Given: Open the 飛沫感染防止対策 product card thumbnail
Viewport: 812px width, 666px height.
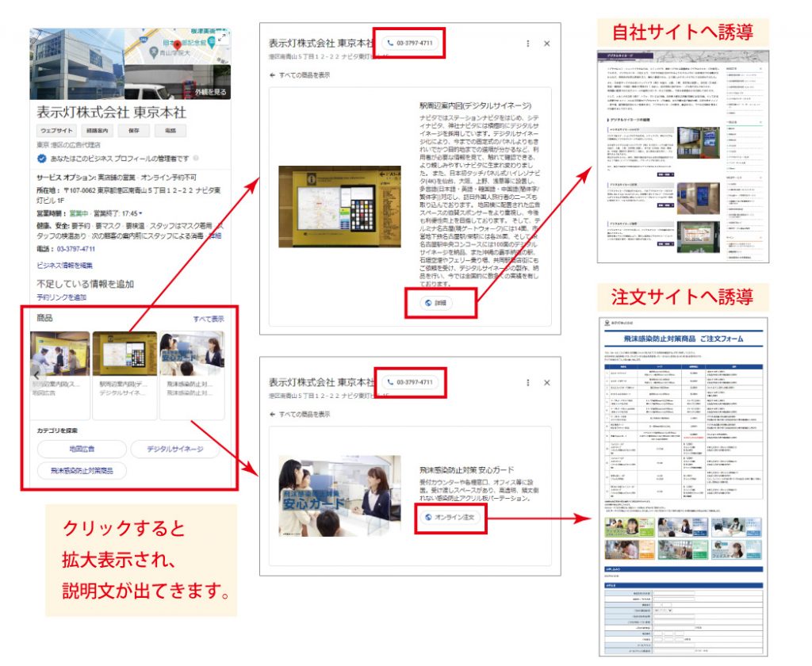Looking at the screenshot, I should click(x=192, y=354).
